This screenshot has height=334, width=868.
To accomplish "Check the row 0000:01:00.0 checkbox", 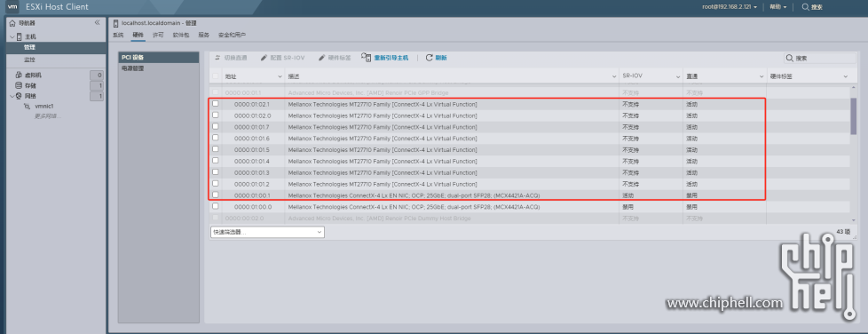I will click(x=216, y=206).
